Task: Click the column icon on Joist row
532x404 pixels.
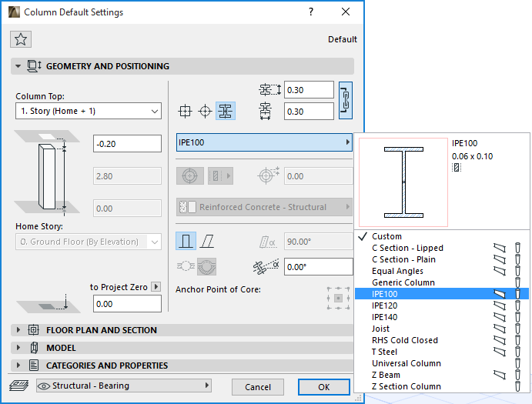Action: pyautogui.click(x=517, y=329)
